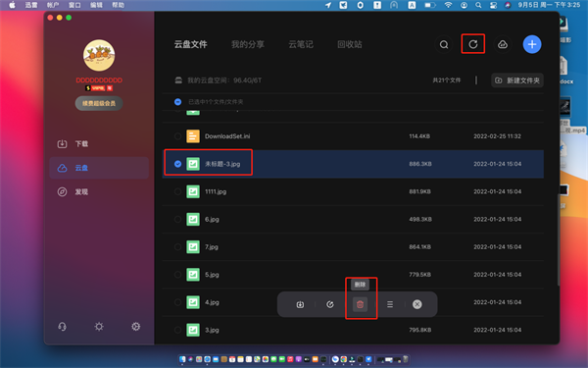The height and width of the screenshot is (368, 588).
Task: Select file name 1111.jpg
Action: pyautogui.click(x=216, y=191)
